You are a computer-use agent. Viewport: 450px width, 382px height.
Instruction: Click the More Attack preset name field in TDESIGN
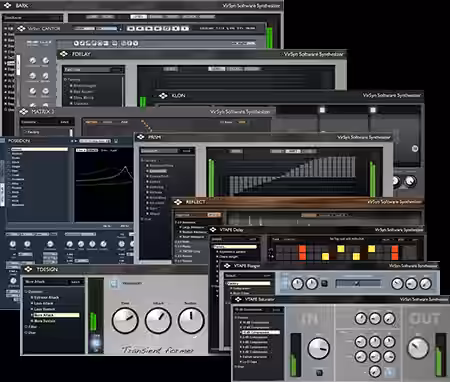(x=46, y=282)
